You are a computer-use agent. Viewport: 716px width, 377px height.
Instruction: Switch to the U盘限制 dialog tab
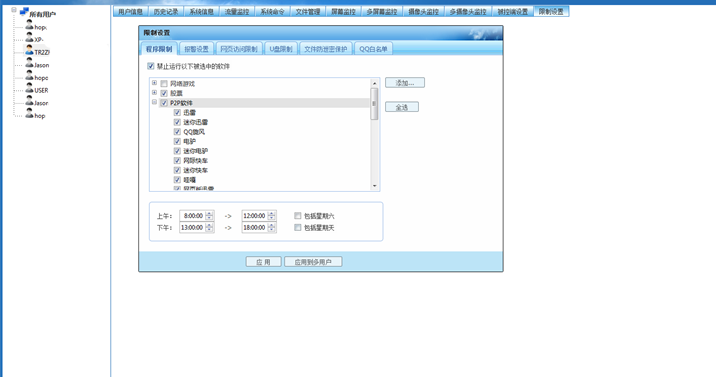click(x=281, y=49)
